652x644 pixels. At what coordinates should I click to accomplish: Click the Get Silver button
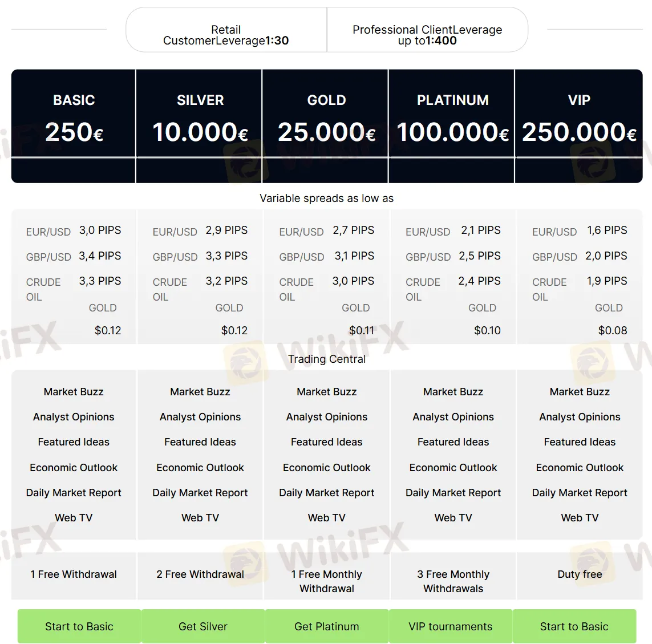203,626
